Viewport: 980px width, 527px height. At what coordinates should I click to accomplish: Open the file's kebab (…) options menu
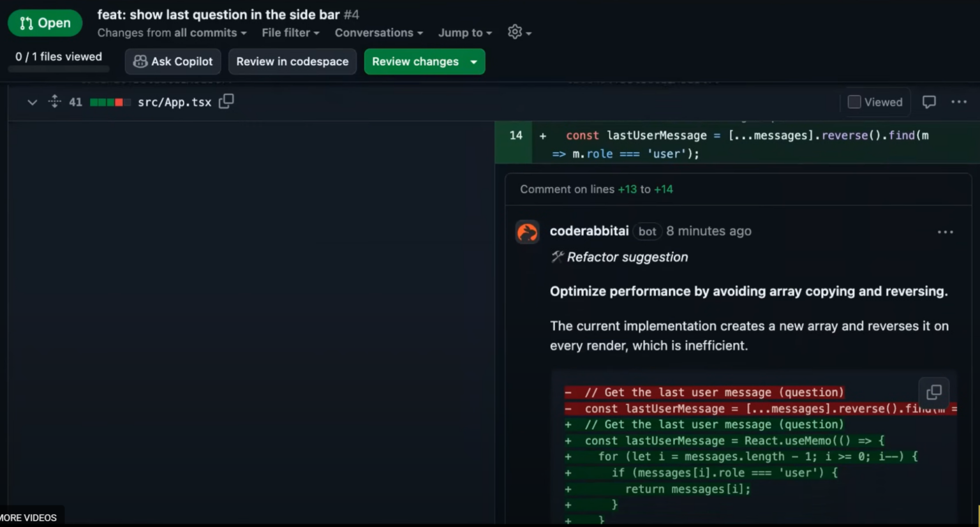coord(959,101)
